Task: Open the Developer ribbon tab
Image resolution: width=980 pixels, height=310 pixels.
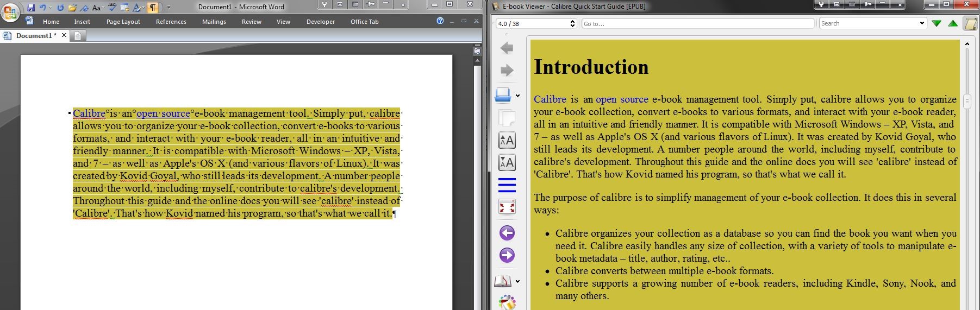Action: point(321,22)
